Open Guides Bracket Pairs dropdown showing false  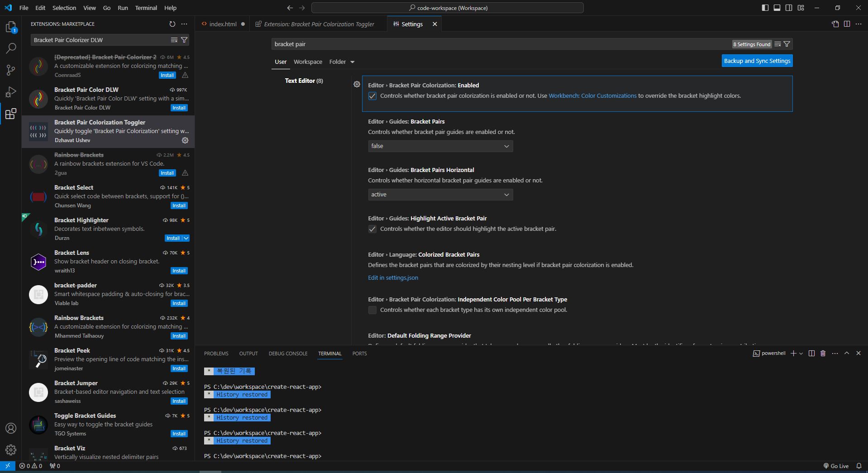click(x=440, y=146)
